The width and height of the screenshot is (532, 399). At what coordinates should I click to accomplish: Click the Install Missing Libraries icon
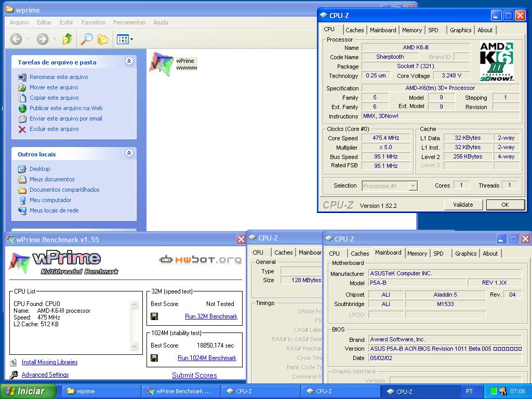[14, 362]
